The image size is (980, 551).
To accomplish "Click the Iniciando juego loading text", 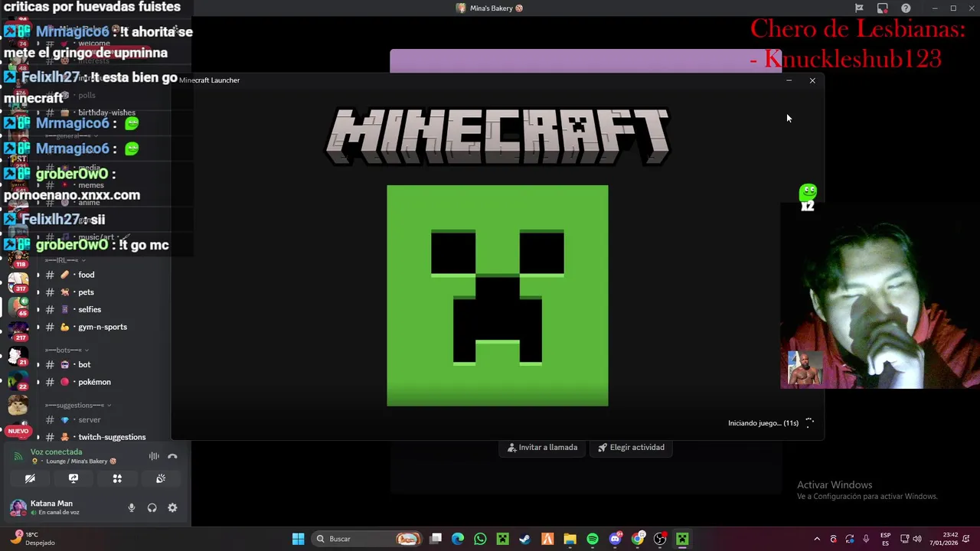I will (x=763, y=423).
